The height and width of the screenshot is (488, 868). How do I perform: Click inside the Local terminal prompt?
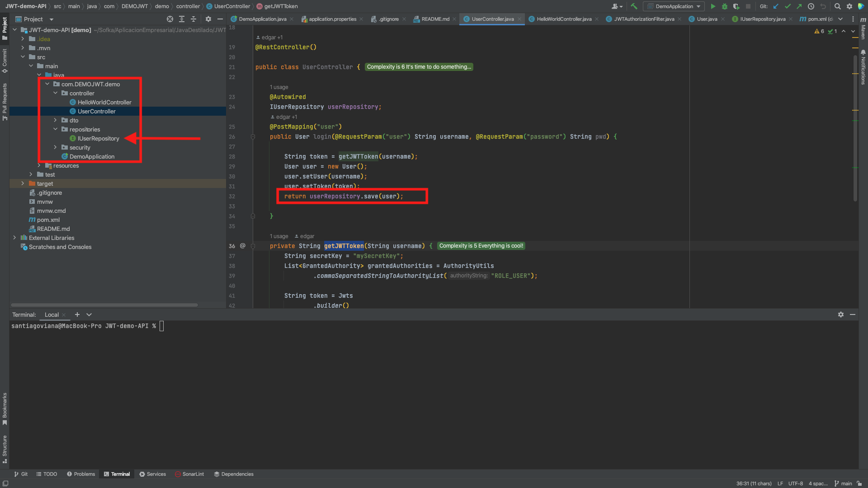coord(161,326)
